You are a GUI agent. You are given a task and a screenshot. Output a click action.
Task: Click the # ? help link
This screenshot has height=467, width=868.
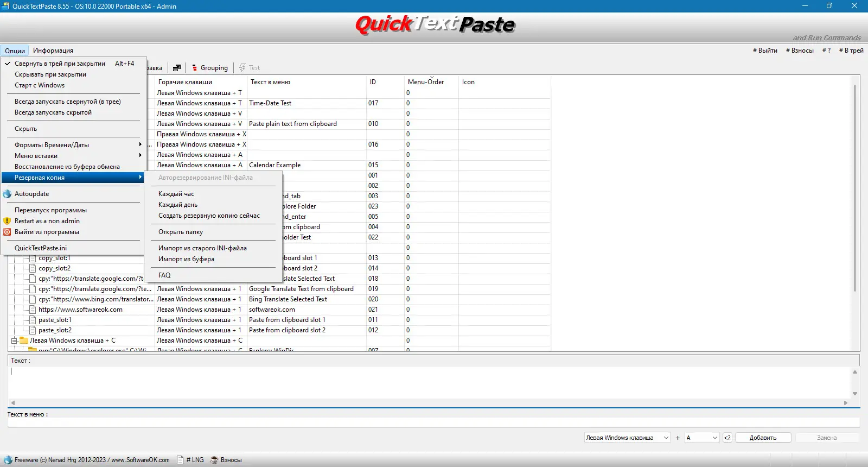pyautogui.click(x=826, y=51)
